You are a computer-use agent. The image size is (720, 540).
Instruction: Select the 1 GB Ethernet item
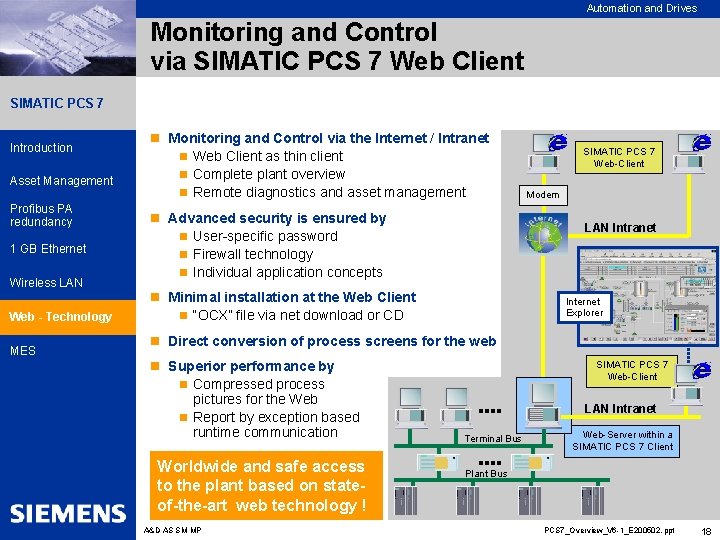[48, 249]
